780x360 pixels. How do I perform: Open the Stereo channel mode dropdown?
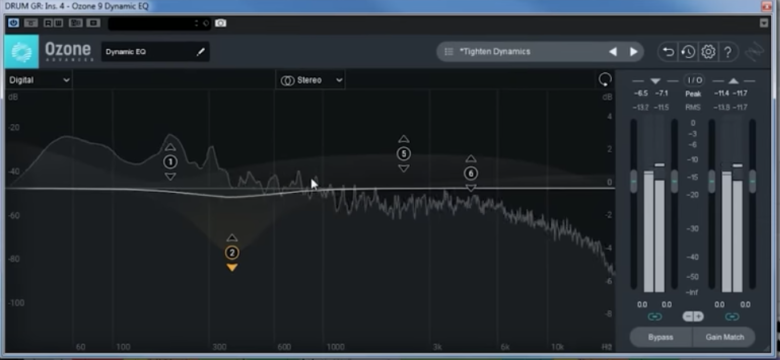point(310,81)
